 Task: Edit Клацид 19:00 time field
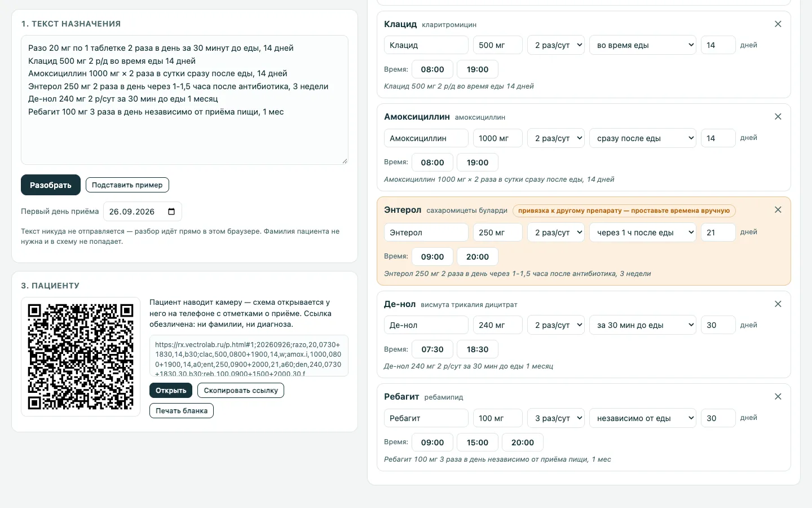coord(478,69)
